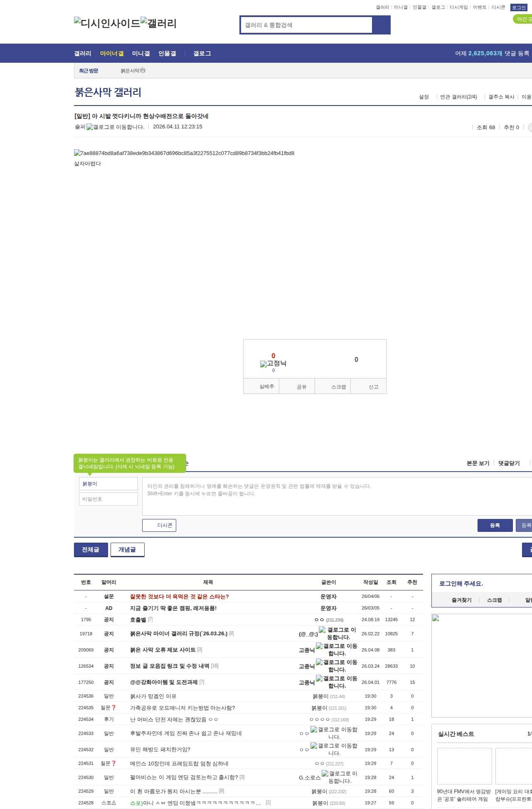This screenshot has height=809, width=532.
Task: Click the 디시인사이드 logo image
Action: [x=107, y=23]
